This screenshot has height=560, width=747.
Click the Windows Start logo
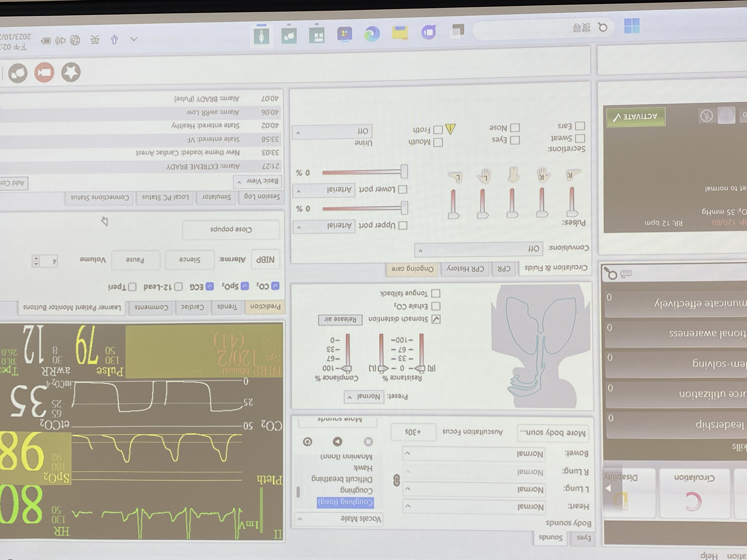[632, 26]
